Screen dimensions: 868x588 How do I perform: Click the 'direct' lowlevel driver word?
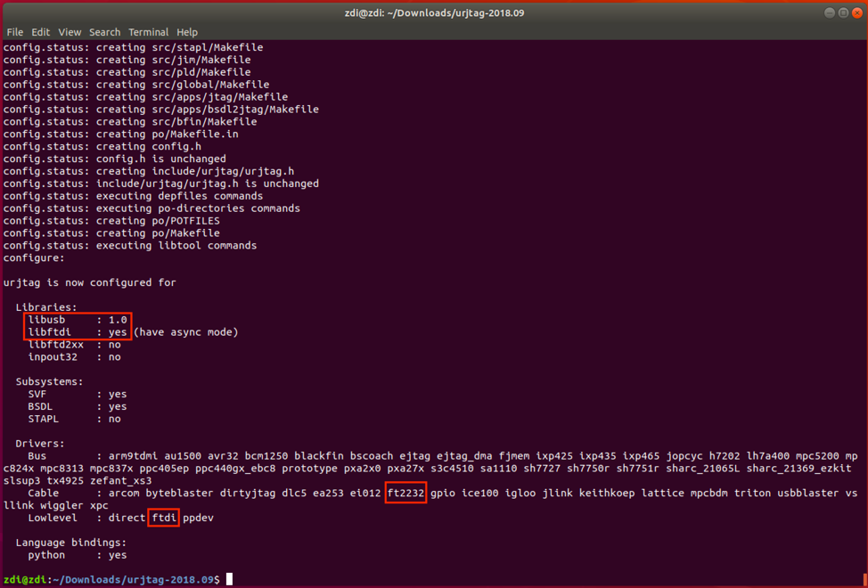tap(127, 518)
